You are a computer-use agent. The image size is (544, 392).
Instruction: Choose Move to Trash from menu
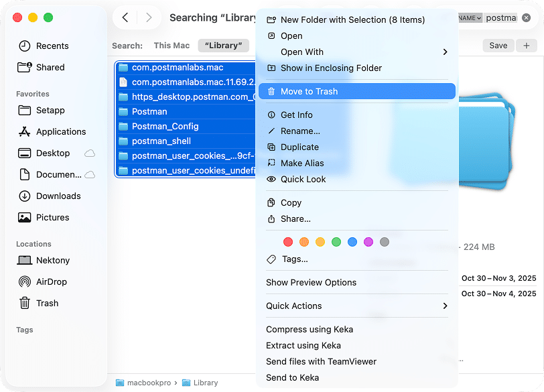309,91
